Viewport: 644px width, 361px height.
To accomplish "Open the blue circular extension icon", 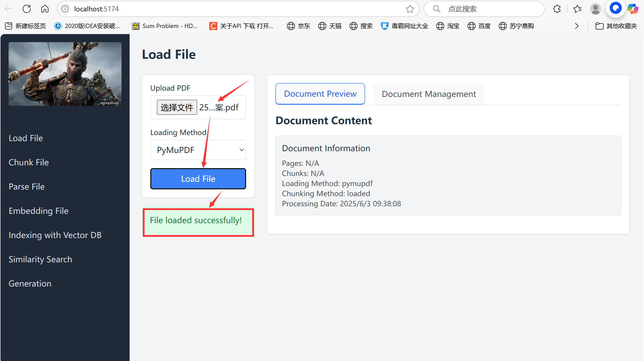I will coord(616,8).
